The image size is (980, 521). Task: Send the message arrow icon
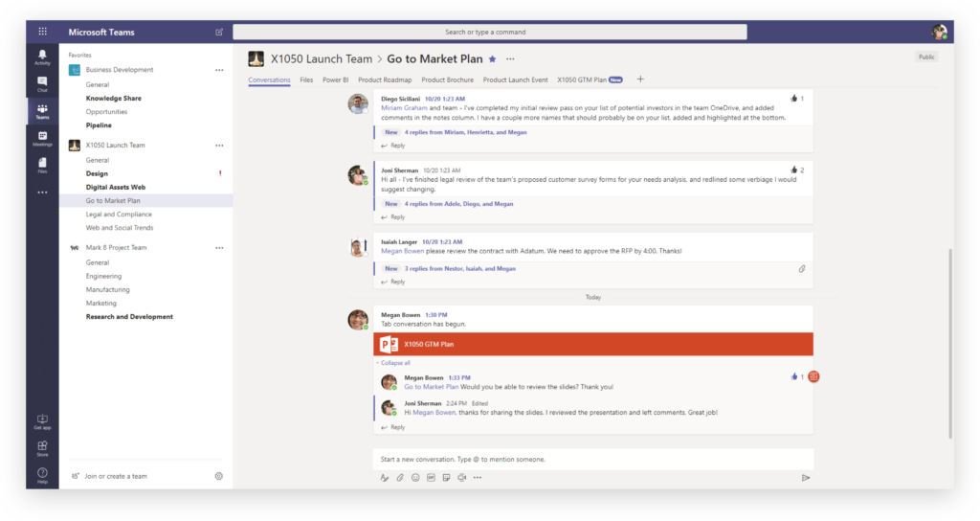click(x=806, y=478)
